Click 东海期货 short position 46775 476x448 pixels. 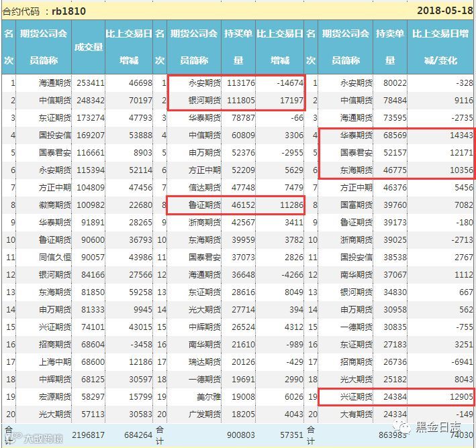pyautogui.click(x=395, y=170)
